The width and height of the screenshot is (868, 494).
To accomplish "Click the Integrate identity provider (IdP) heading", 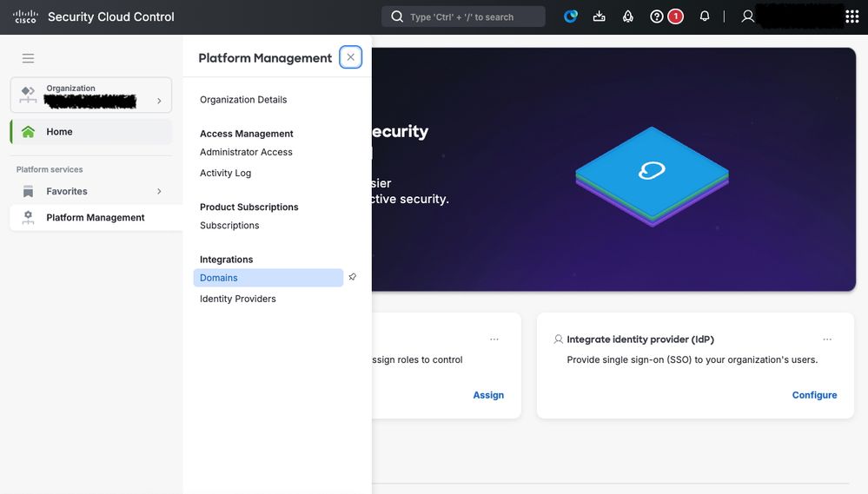I will click(640, 339).
